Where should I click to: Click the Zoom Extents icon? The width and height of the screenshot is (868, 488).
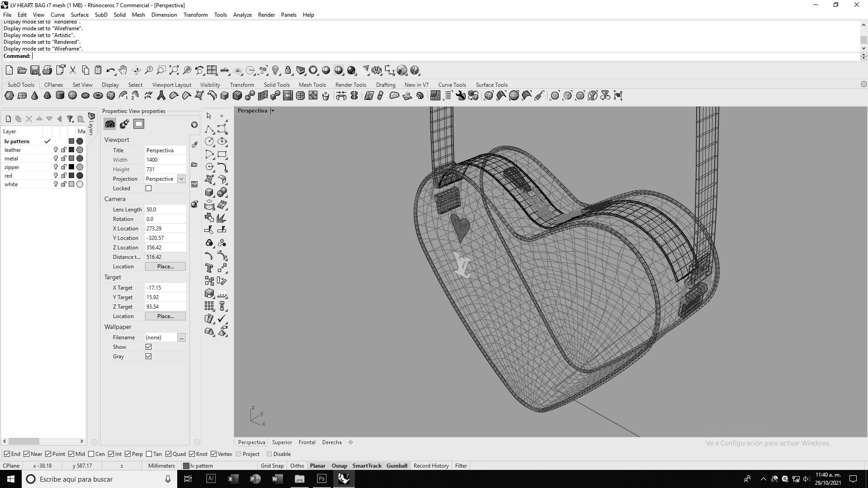174,70
